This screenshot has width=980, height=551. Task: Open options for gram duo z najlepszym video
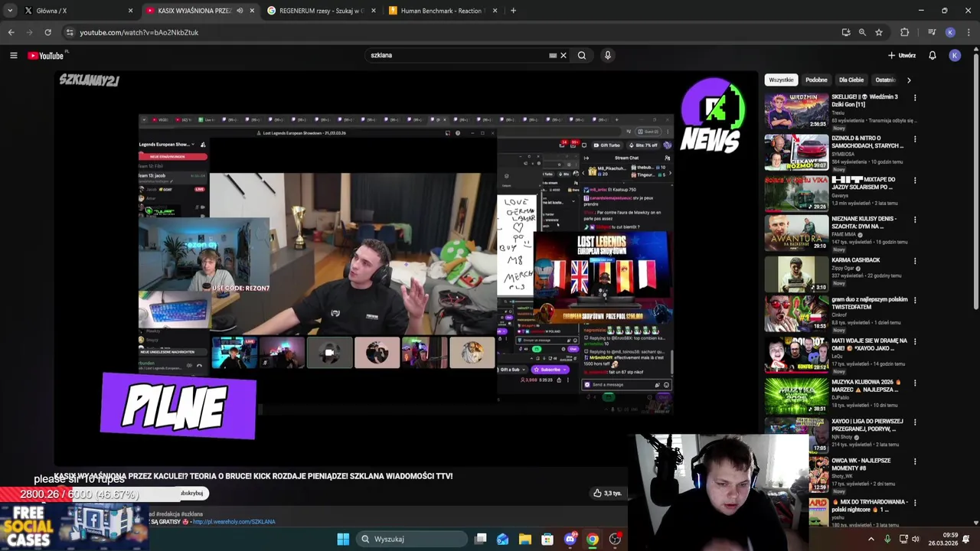click(x=914, y=301)
